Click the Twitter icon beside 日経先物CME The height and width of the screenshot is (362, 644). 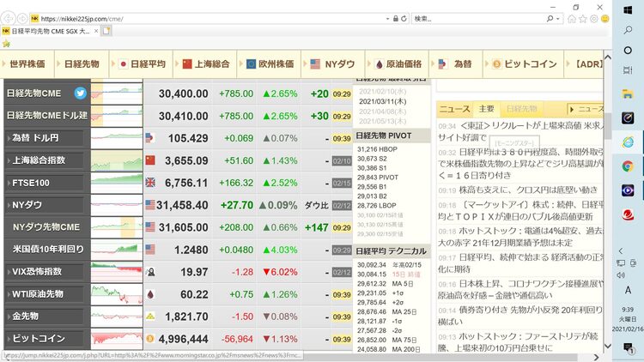(x=81, y=94)
